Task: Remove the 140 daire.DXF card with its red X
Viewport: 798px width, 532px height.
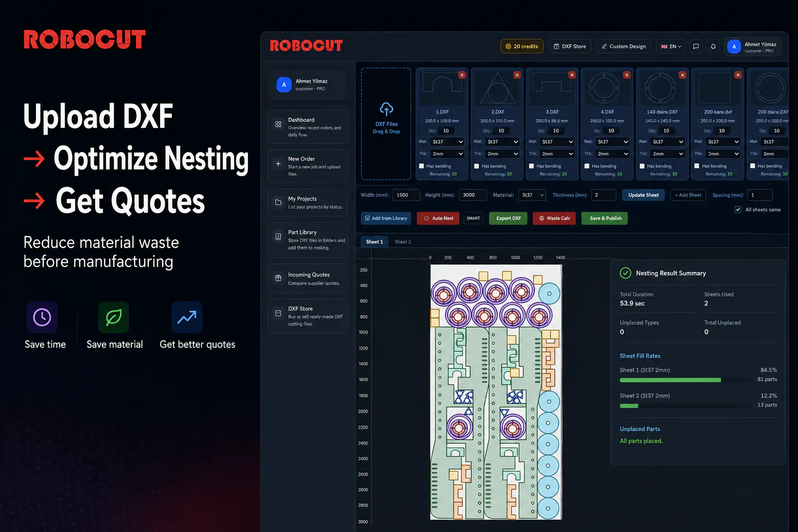Action: coord(683,75)
